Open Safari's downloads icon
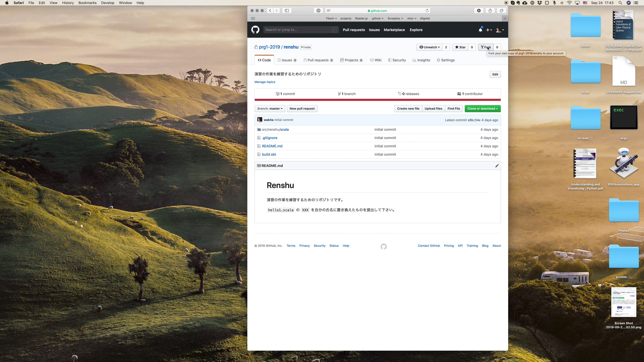The width and height of the screenshot is (644, 362). pos(479,11)
